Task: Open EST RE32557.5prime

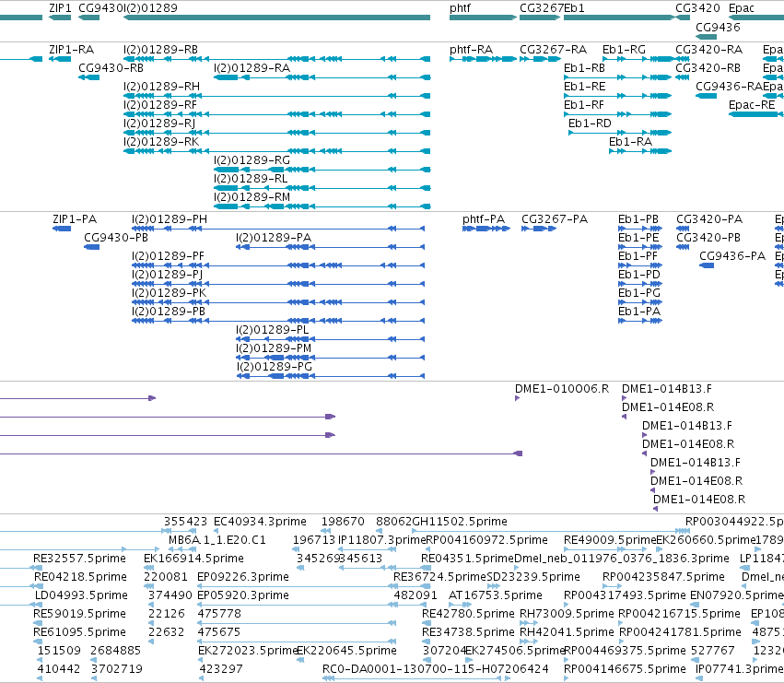Action: [x=79, y=559]
